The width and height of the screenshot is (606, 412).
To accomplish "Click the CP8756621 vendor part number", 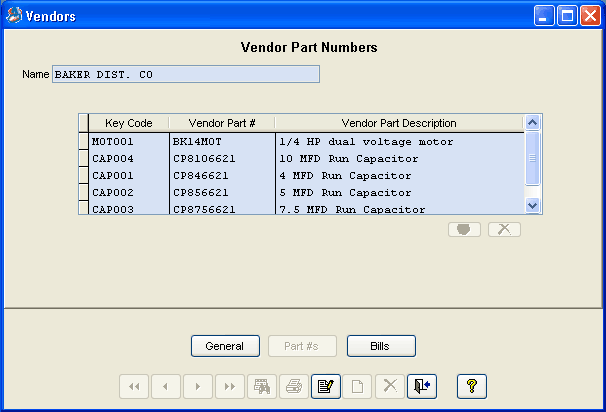I will 222,208.
